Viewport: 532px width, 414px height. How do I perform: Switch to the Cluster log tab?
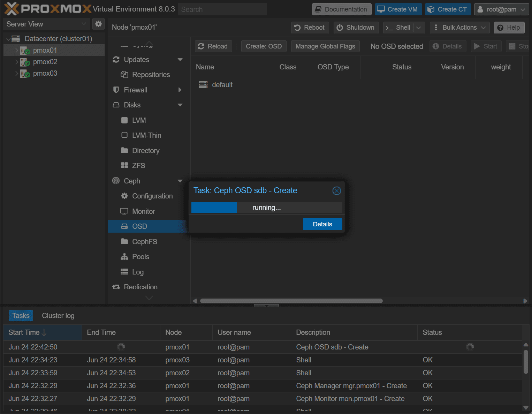pyautogui.click(x=58, y=316)
